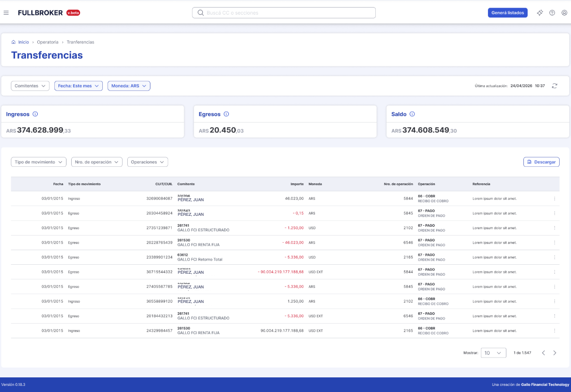Open the hamburger menu icon
The width and height of the screenshot is (571, 392).
point(6,13)
